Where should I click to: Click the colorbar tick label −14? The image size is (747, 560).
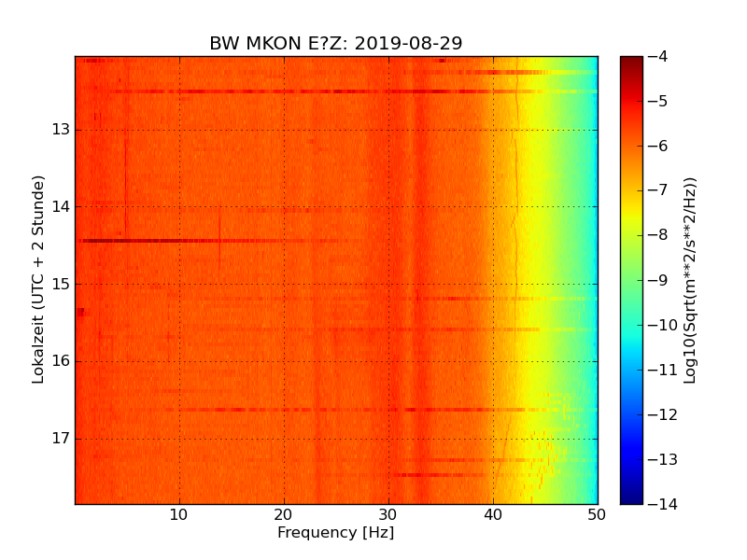[x=663, y=504]
